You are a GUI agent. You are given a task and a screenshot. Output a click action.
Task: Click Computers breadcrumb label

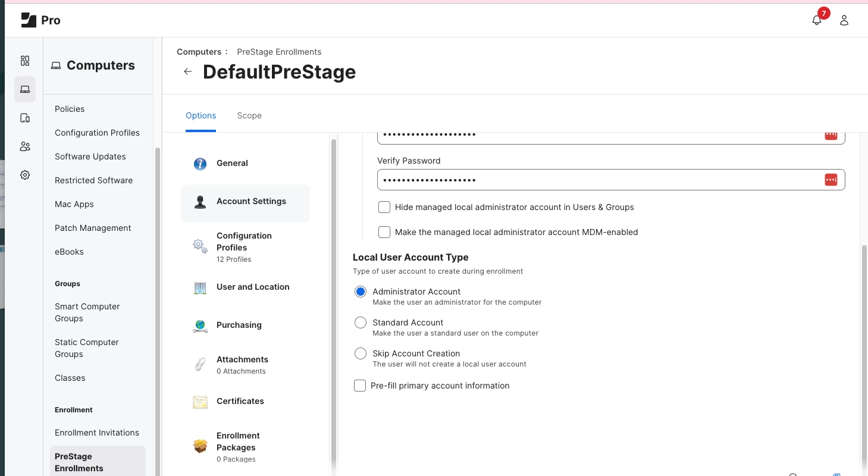point(199,52)
